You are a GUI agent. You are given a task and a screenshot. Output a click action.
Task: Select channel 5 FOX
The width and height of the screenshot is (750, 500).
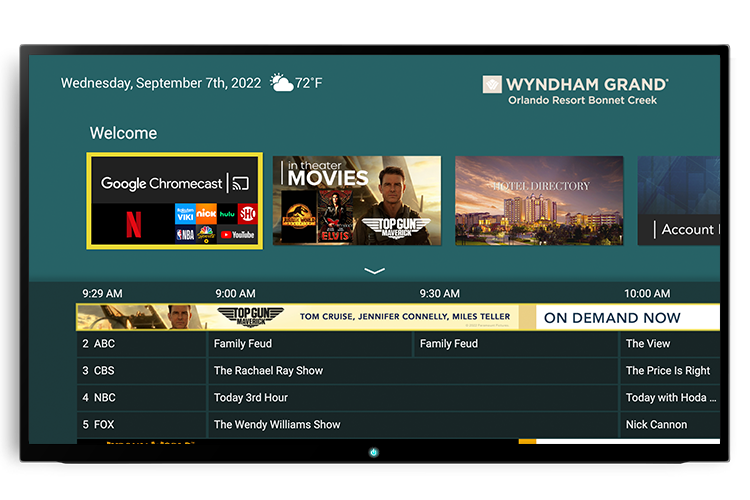(x=141, y=424)
